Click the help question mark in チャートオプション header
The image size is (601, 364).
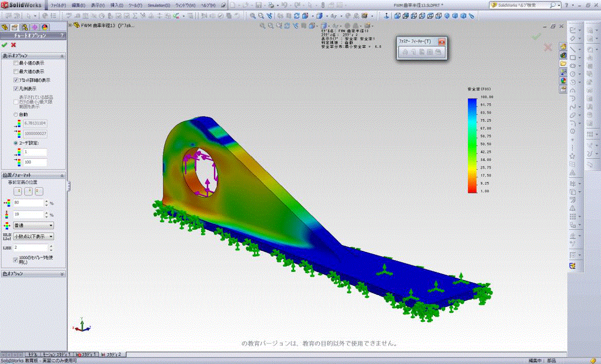pos(62,35)
